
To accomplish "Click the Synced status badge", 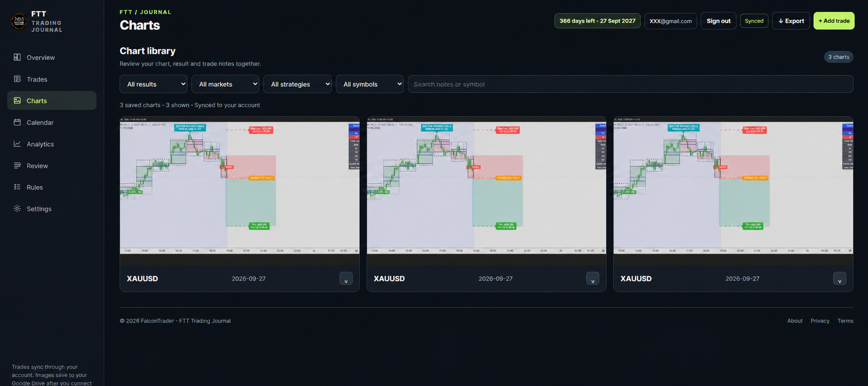I will point(754,21).
